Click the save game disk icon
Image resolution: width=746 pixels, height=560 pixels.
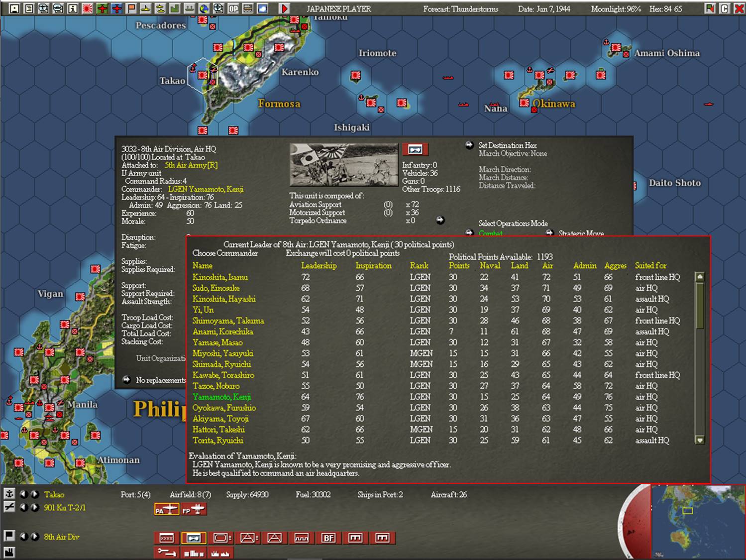(x=15, y=8)
